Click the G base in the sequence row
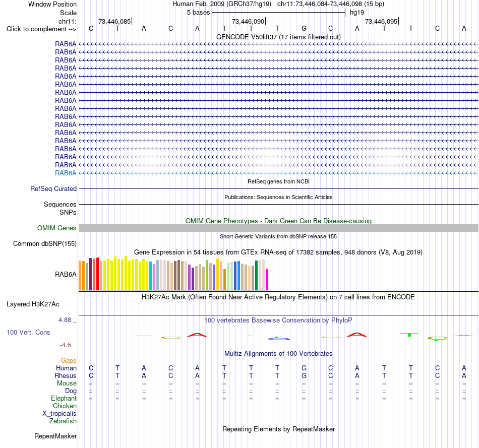This screenshot has height=448, width=479. [x=304, y=29]
